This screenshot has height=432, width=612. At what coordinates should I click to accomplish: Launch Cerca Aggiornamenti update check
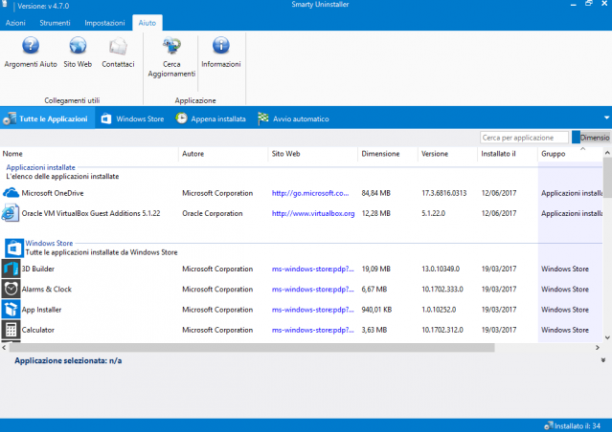[171, 45]
